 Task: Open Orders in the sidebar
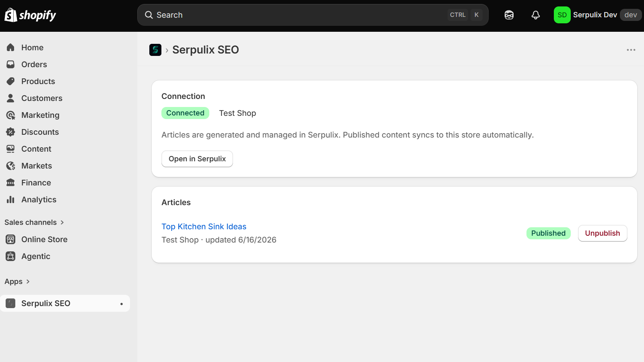(x=65, y=64)
